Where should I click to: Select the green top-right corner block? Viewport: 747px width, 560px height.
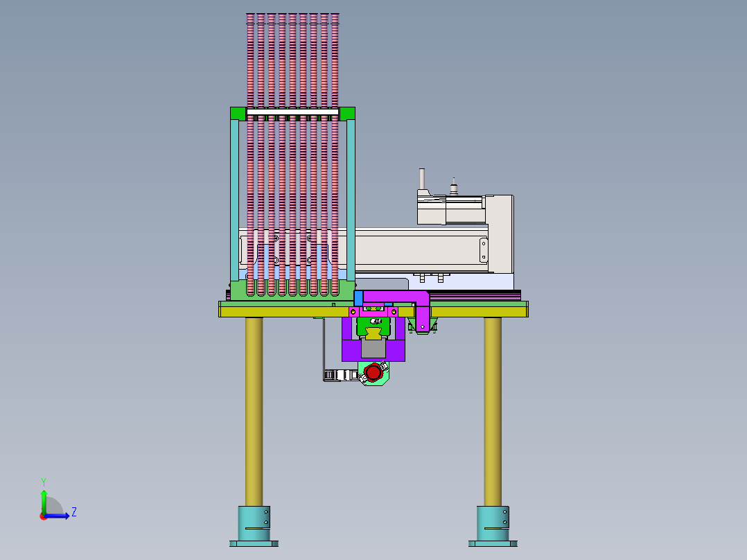coord(346,114)
